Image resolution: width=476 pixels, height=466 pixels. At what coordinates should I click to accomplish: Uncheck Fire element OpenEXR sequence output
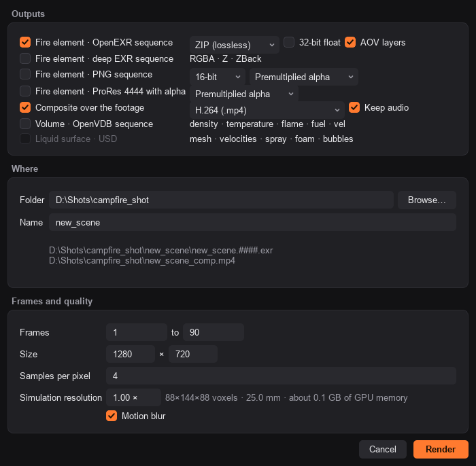pyautogui.click(x=25, y=42)
